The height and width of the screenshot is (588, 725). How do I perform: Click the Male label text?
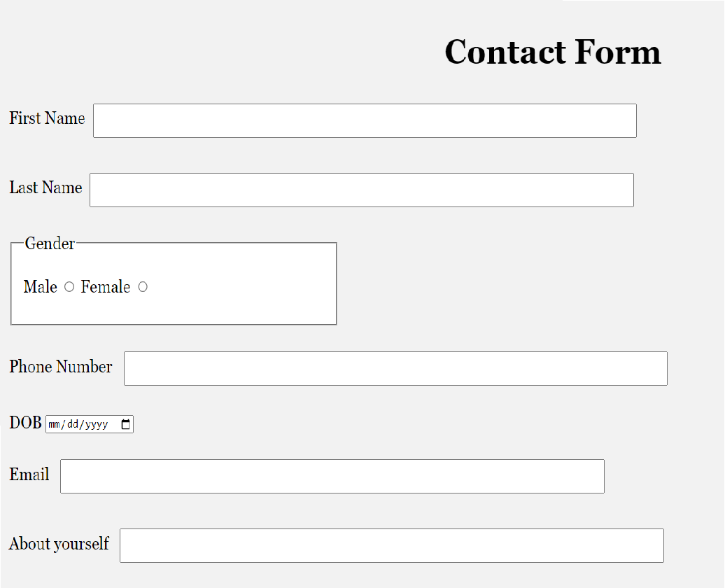pos(40,287)
